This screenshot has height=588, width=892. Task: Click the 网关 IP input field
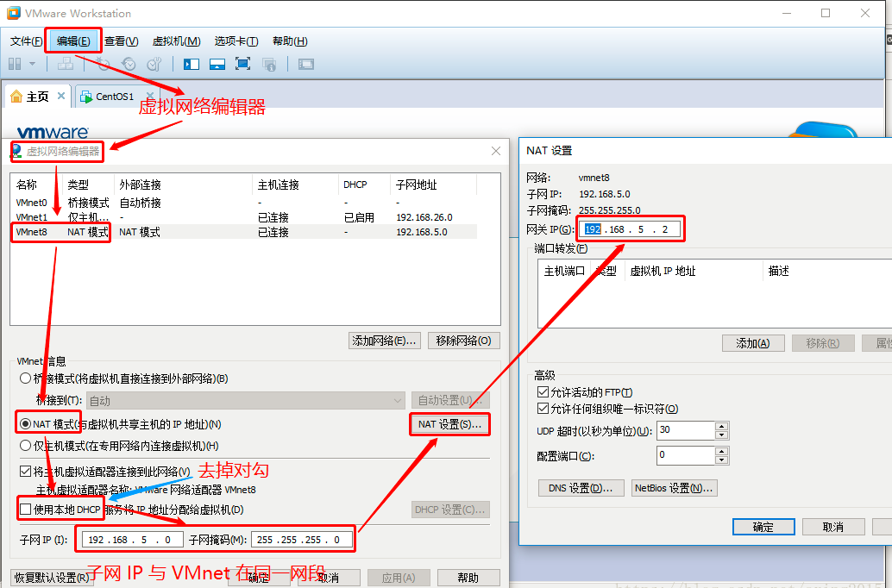point(629,229)
